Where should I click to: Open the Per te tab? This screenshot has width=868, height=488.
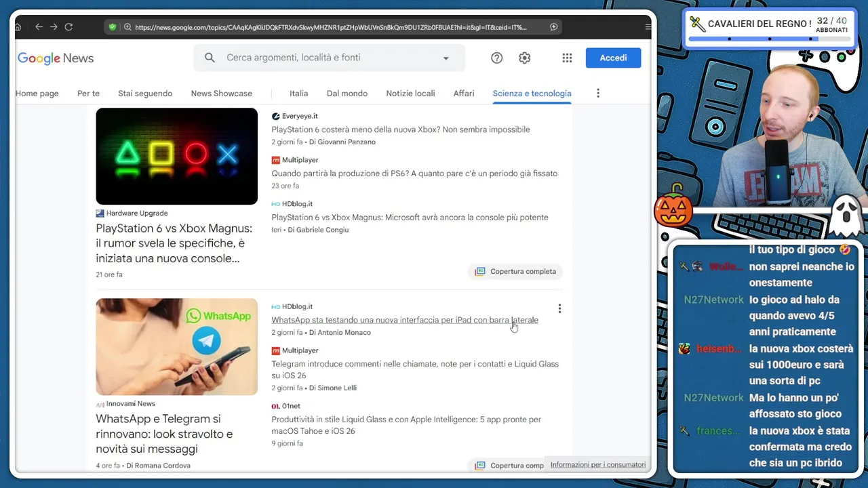coord(88,94)
